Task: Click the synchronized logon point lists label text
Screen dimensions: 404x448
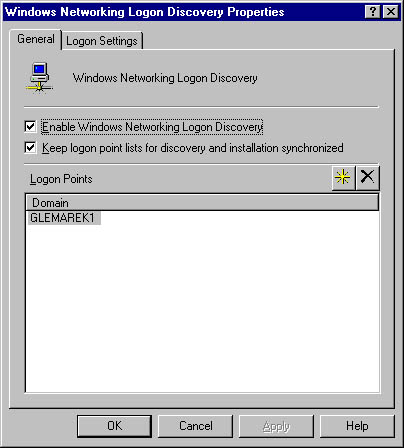Action: (193, 148)
